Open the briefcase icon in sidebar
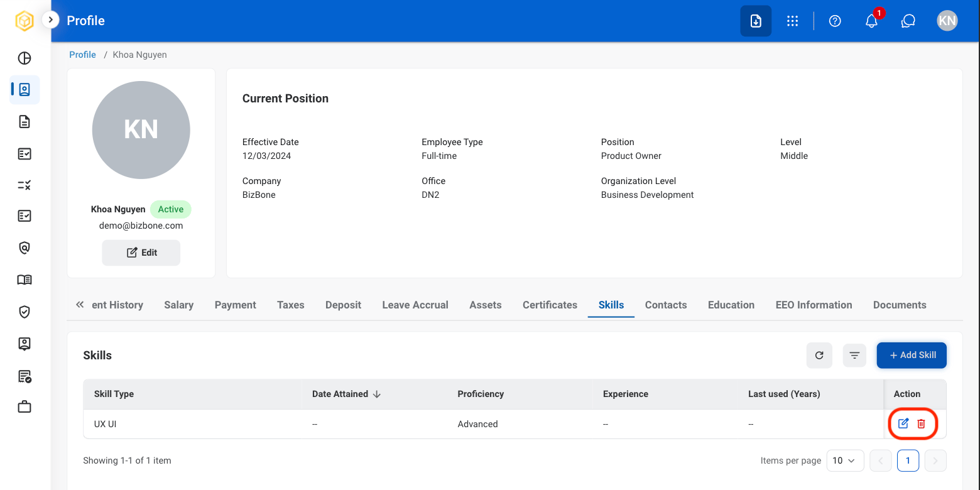The width and height of the screenshot is (980, 490). pyautogui.click(x=24, y=407)
